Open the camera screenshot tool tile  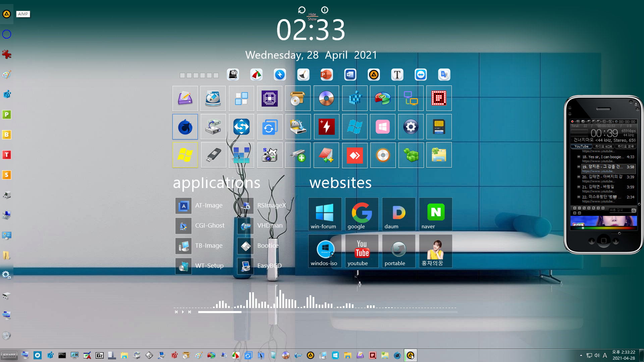(270, 155)
